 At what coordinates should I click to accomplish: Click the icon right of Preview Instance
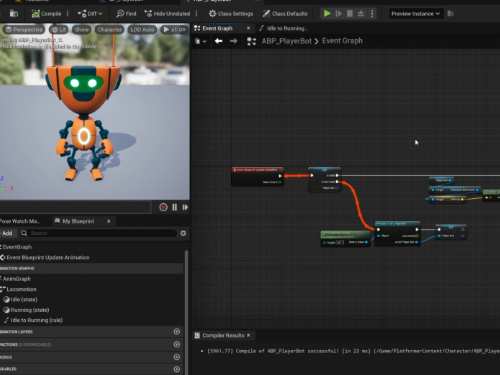point(450,14)
